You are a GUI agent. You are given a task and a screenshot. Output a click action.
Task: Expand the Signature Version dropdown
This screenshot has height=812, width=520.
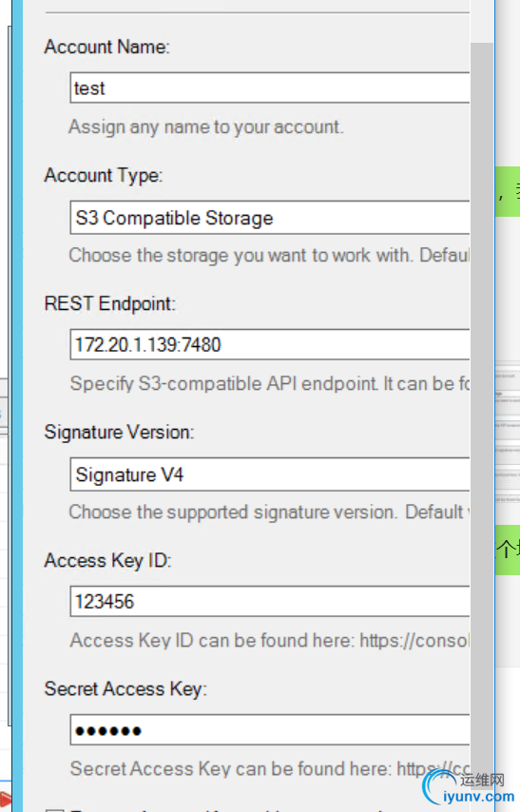click(270, 474)
